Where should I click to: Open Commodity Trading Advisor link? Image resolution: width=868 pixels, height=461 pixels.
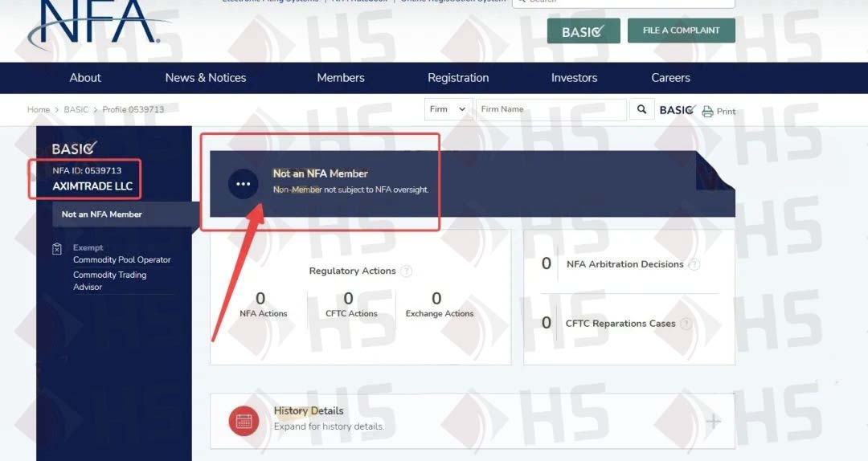coord(109,280)
